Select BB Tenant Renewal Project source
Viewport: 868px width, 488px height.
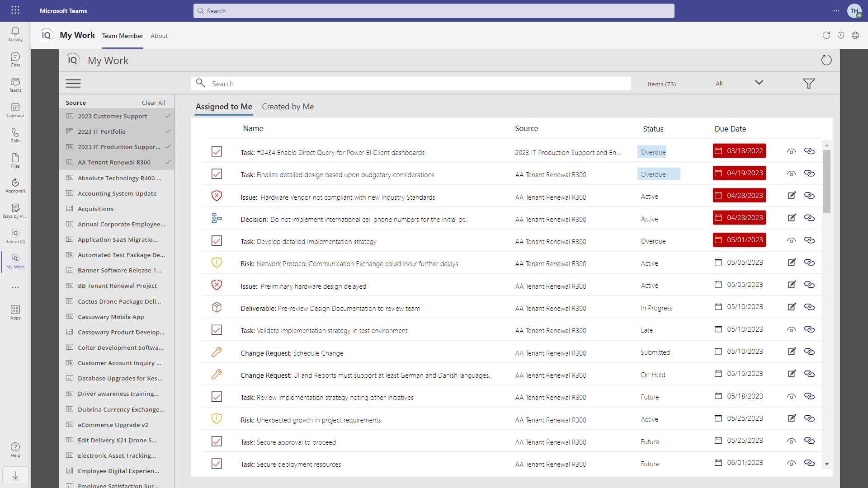pyautogui.click(x=117, y=286)
